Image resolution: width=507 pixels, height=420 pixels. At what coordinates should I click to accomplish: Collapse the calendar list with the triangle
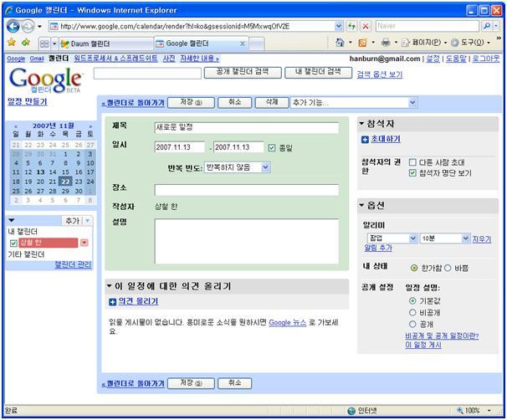tap(12, 220)
